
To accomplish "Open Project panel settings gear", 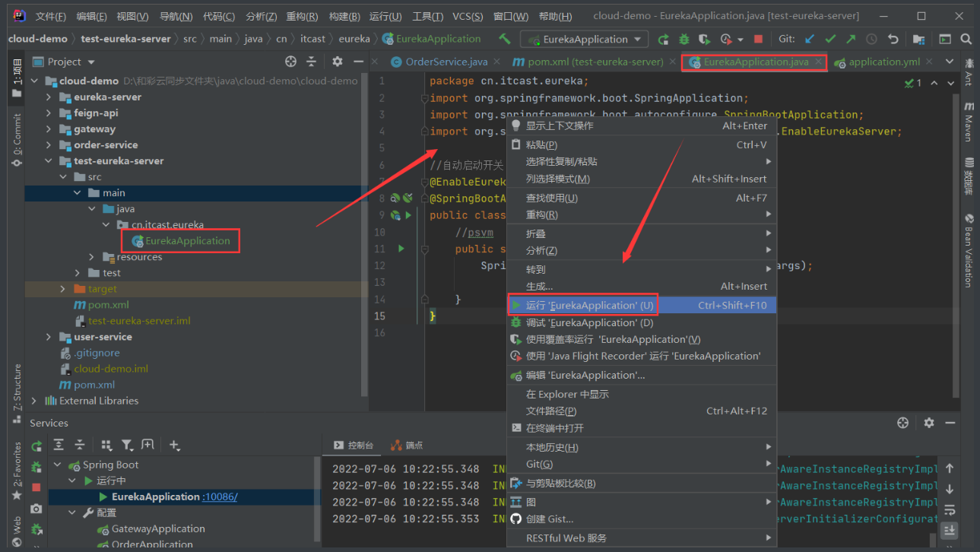I will point(338,62).
